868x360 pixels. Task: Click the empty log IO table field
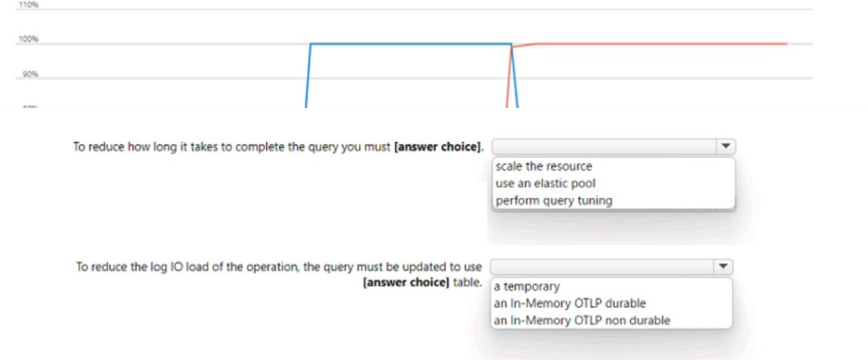(x=602, y=267)
